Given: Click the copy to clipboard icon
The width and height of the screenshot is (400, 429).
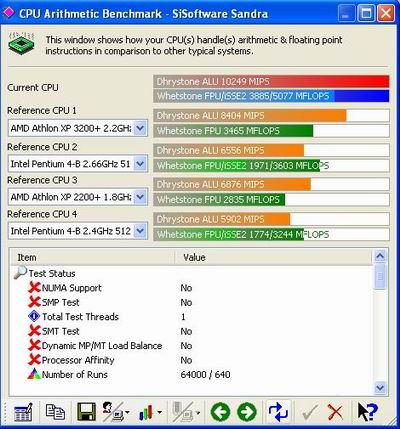Looking at the screenshot, I should click(x=55, y=412).
